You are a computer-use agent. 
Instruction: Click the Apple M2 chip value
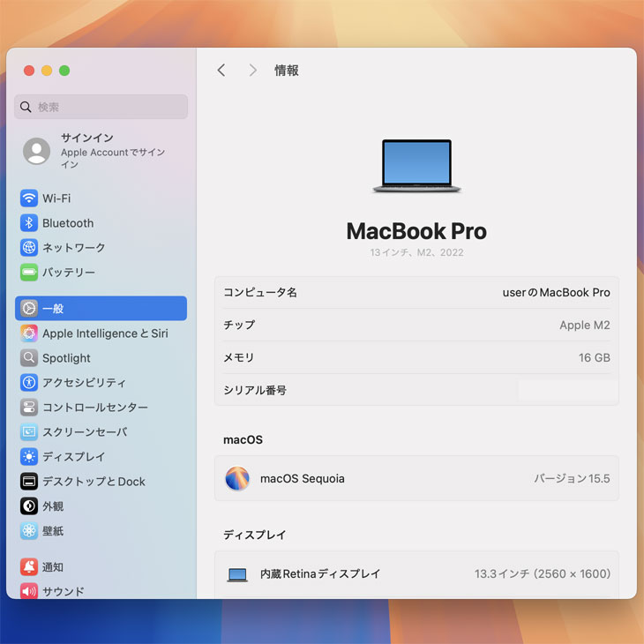(584, 325)
